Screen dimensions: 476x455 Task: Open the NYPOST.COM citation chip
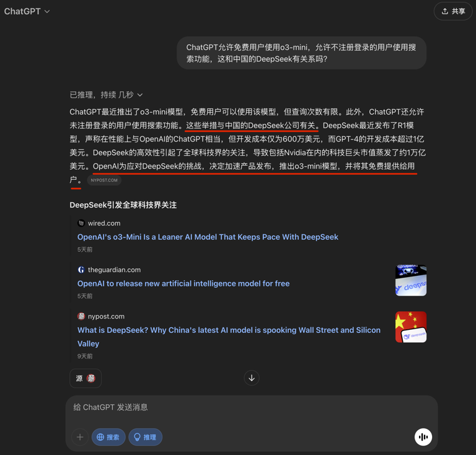(104, 180)
